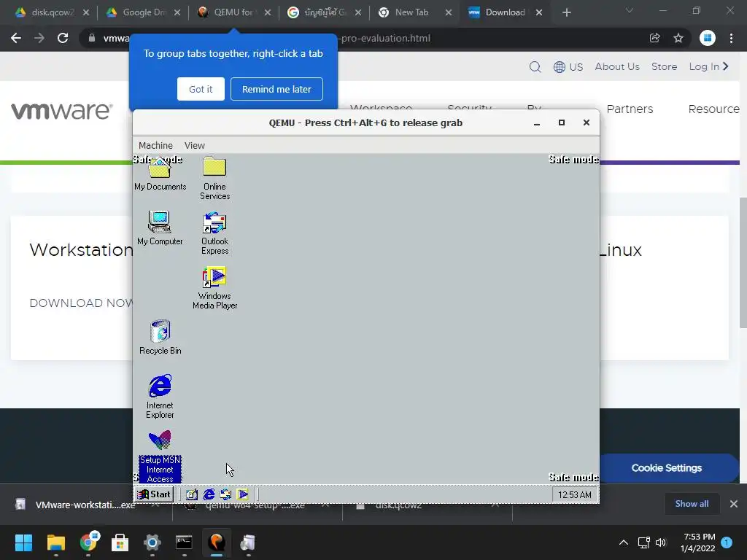Image resolution: width=747 pixels, height=560 pixels.
Task: Open File Explorer from taskbar
Action: pyautogui.click(x=55, y=542)
